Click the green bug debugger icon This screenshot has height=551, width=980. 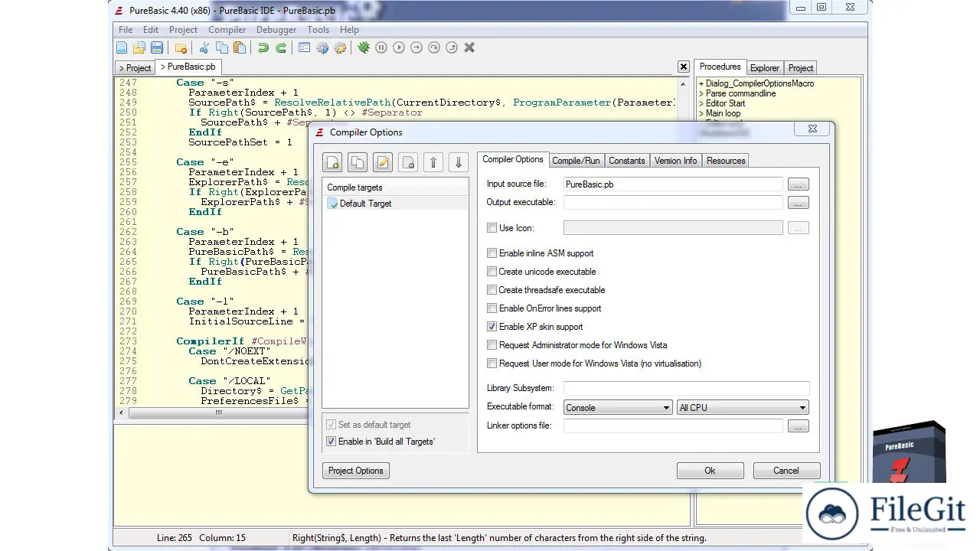[x=364, y=47]
